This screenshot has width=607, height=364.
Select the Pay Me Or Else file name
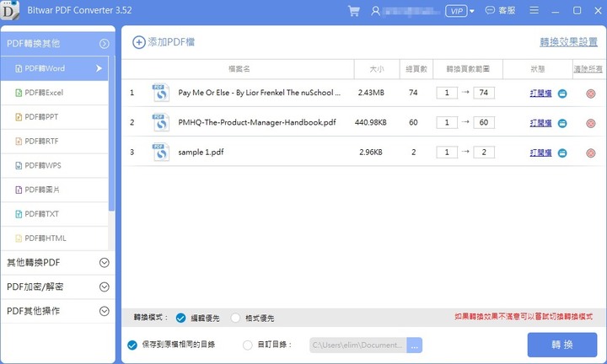coord(260,93)
